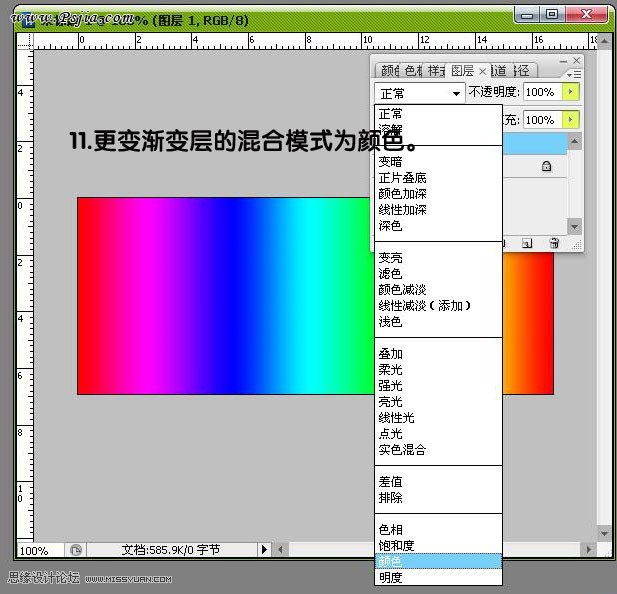Set blend mode to 色相
The width and height of the screenshot is (617, 594).
pyautogui.click(x=438, y=530)
